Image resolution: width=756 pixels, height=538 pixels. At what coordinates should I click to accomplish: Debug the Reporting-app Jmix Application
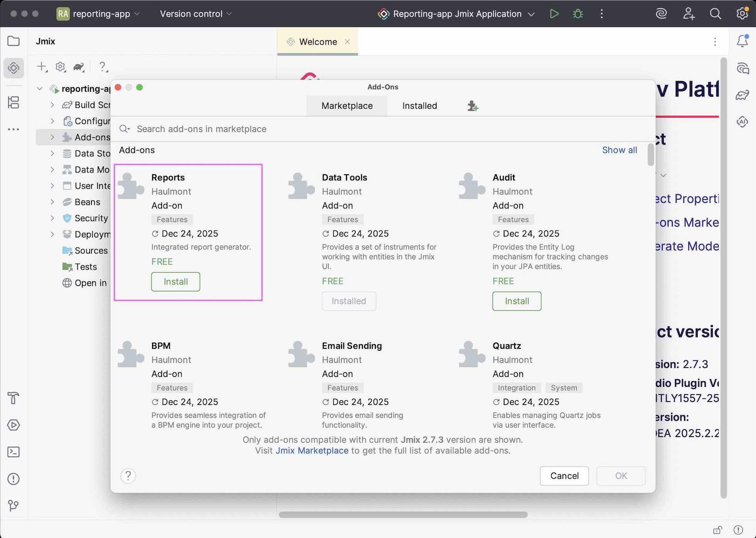click(578, 14)
